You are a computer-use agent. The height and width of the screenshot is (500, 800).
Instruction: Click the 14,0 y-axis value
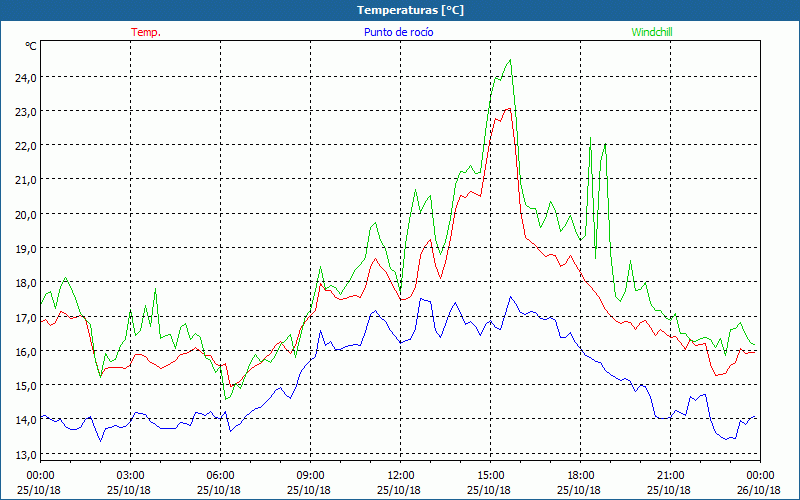(26, 420)
